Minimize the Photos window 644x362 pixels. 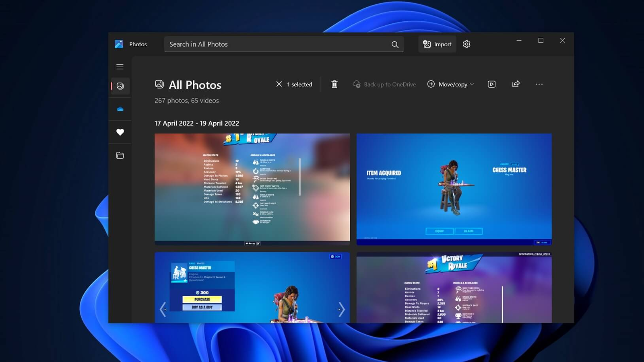519,40
